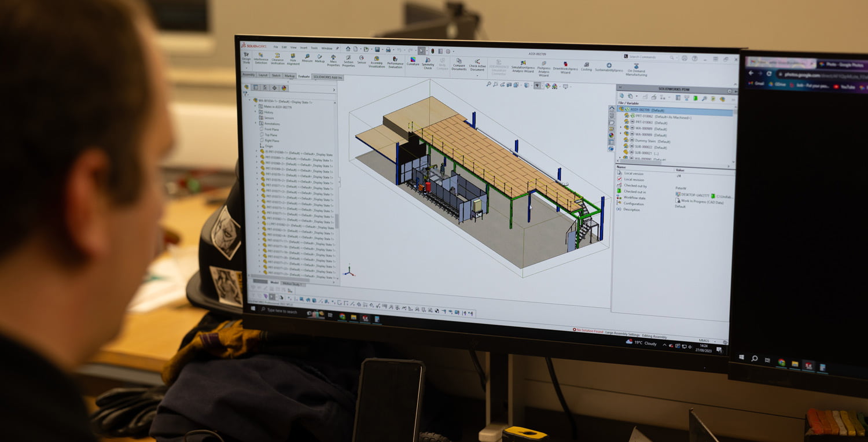Expand Mates in ASSY-002779 node
The width and height of the screenshot is (868, 442).
point(255,106)
